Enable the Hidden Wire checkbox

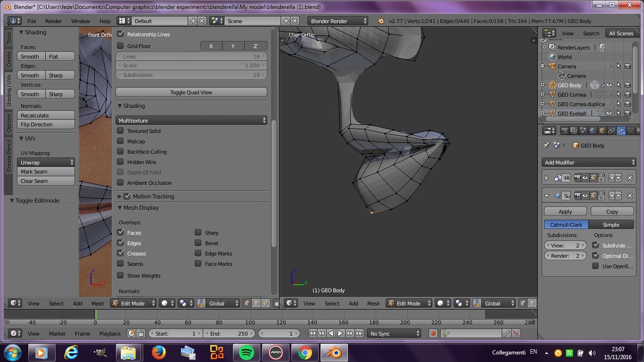pyautogui.click(x=121, y=162)
